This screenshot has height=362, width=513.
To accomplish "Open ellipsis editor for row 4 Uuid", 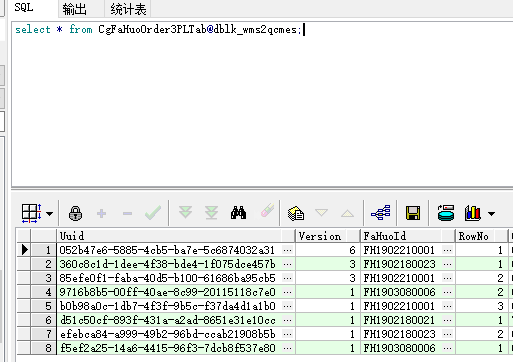I will click(288, 292).
